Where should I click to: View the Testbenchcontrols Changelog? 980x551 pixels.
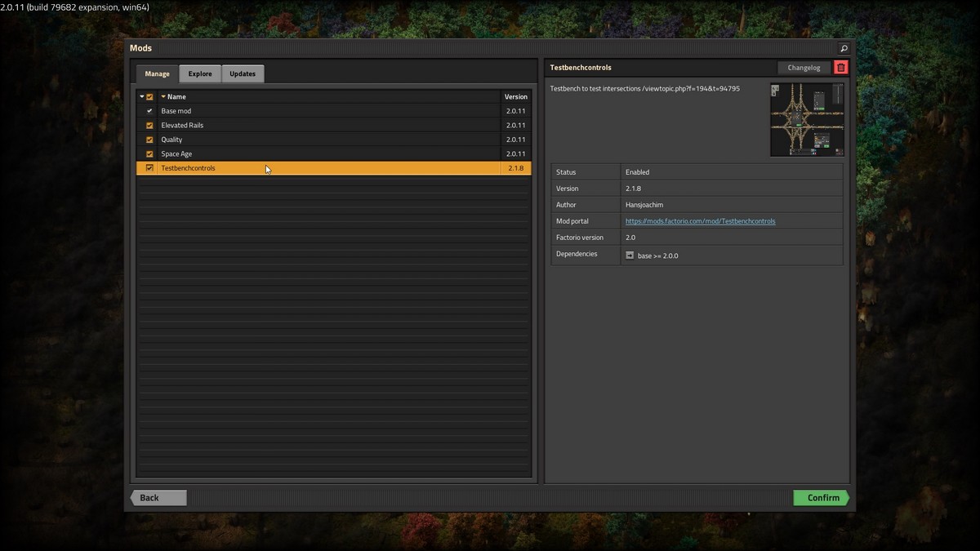[804, 67]
